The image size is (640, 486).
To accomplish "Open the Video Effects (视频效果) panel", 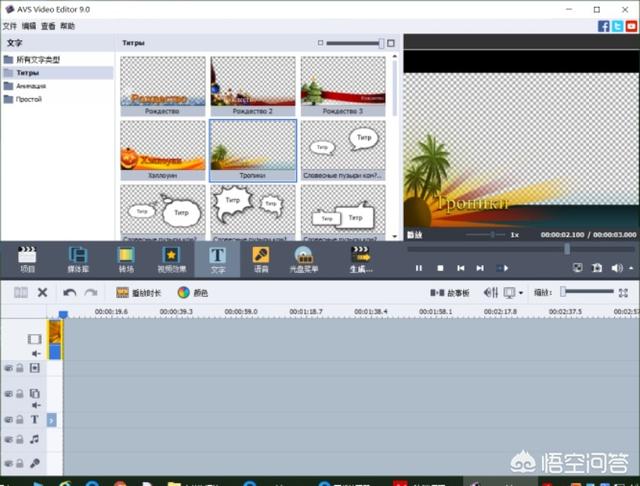I will tap(171, 260).
